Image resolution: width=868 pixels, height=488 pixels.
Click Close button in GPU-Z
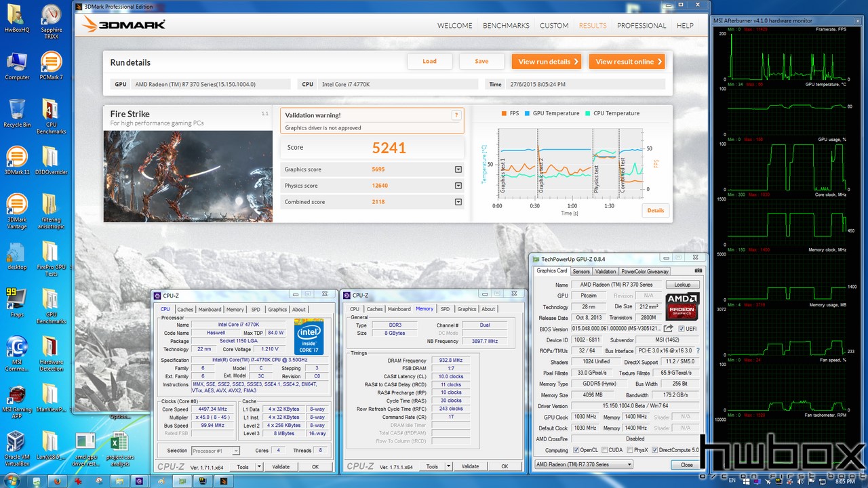(687, 465)
